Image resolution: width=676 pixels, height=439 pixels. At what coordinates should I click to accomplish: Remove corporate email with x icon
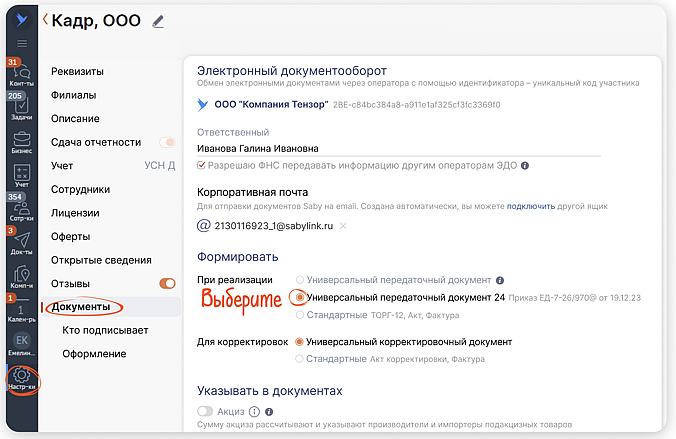tap(343, 226)
